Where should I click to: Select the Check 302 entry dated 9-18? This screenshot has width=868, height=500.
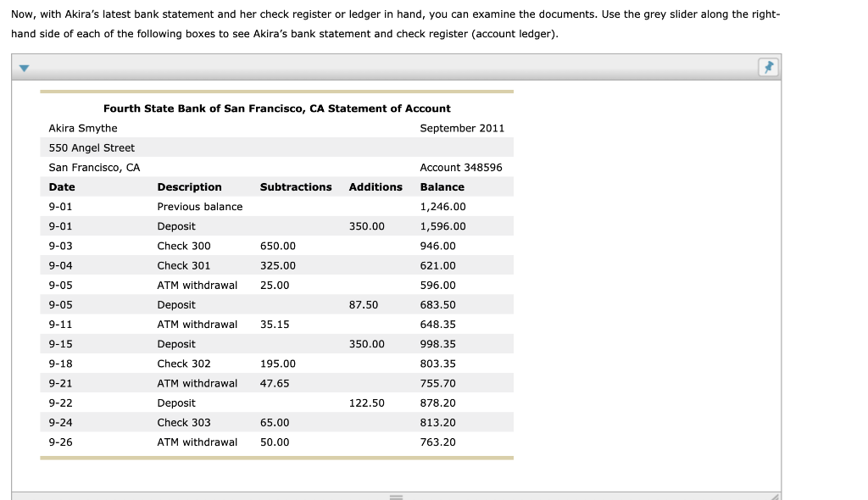pos(183,363)
